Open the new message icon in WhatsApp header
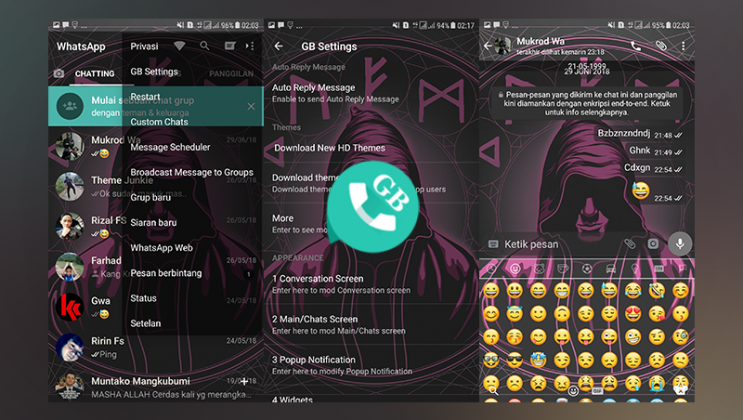The height and width of the screenshot is (420, 743). pyautogui.click(x=230, y=46)
